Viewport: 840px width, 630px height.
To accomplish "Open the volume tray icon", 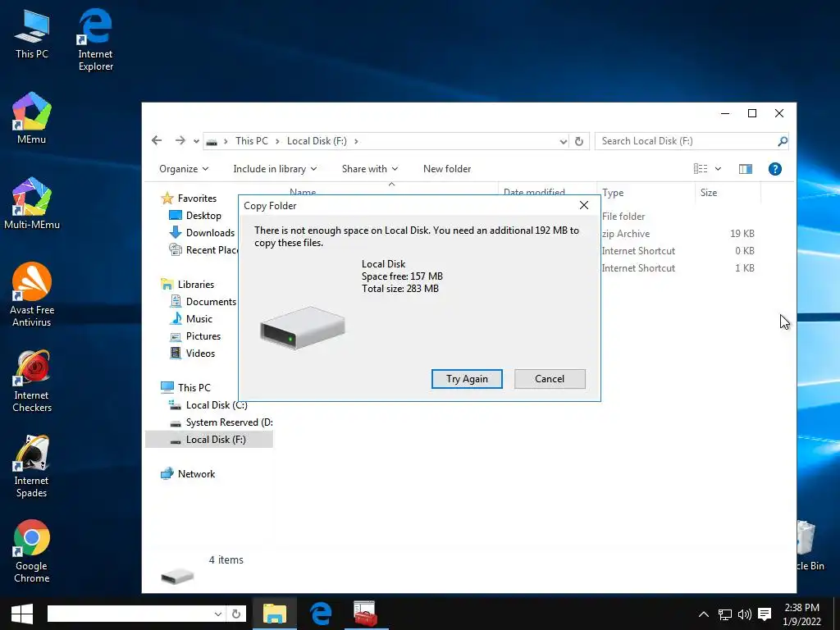I will pos(744,614).
